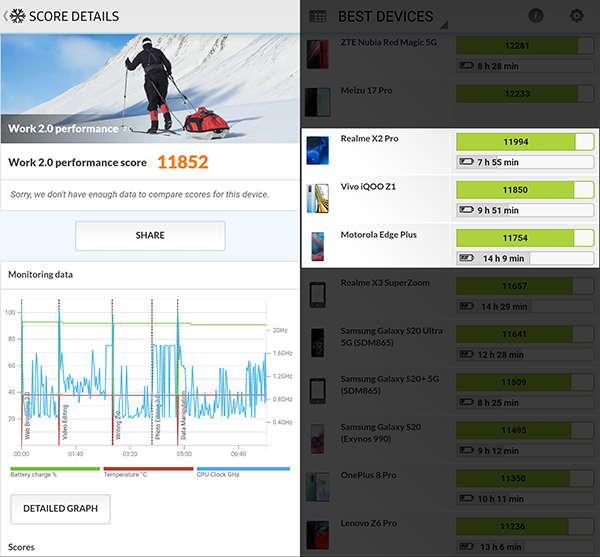This screenshot has width=600, height=557.
Task: Click battery icon beside 9 h 12 min
Action: [x=466, y=451]
